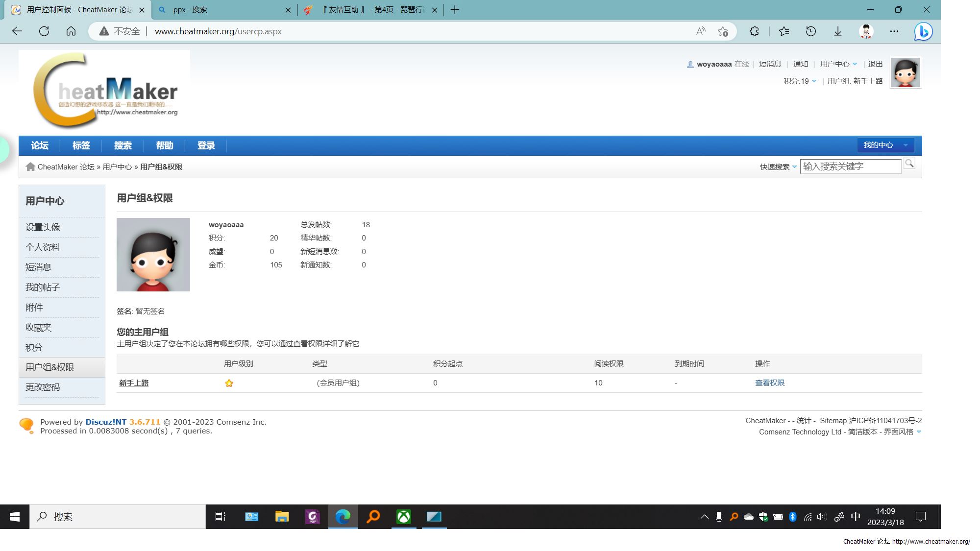Switch to the ppx - 搜索 tab

click(x=223, y=10)
